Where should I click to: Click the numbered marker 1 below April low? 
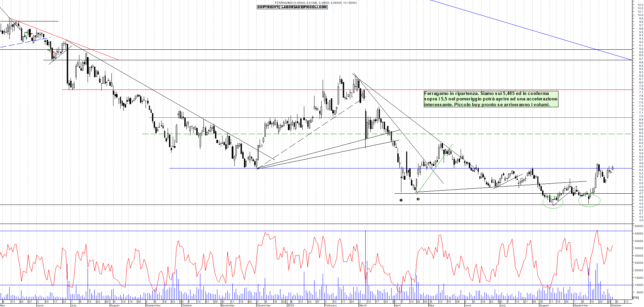pyautogui.click(x=401, y=200)
